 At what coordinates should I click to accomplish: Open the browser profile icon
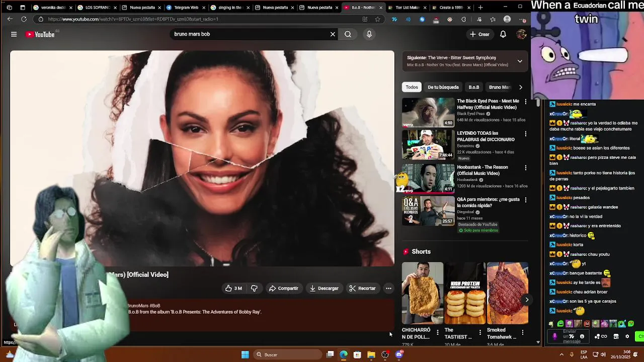coord(507,19)
